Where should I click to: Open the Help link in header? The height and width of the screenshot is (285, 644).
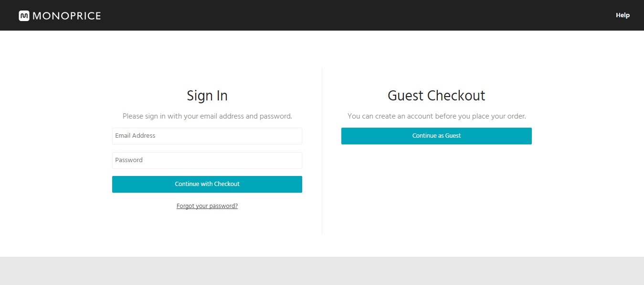tap(623, 15)
